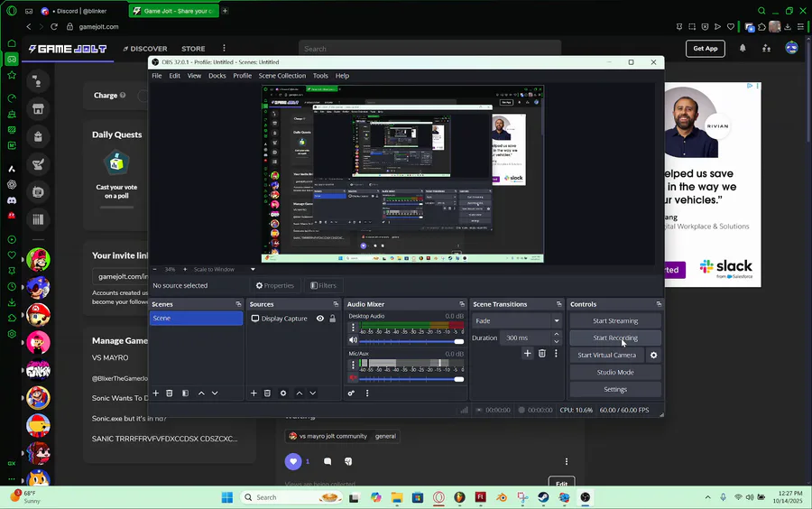Open OBS Profile menu
Screen dimensions: 812x509
click(x=243, y=76)
